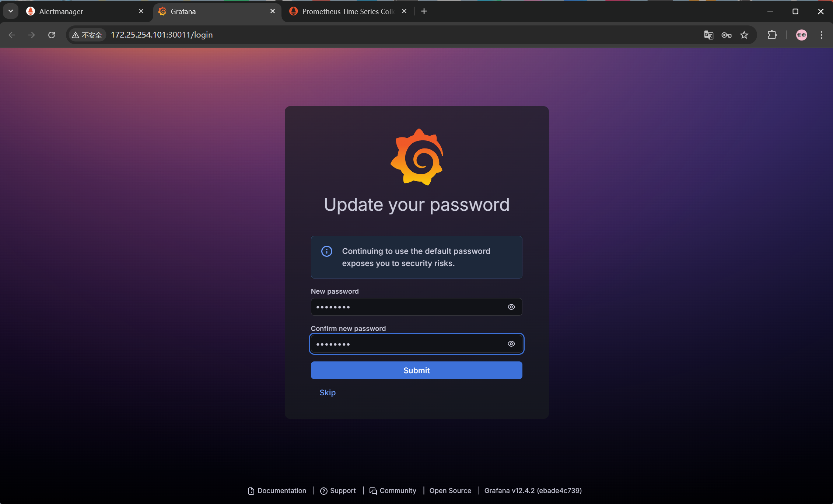Open the browser profile avatar
Image resolution: width=833 pixels, height=504 pixels.
pos(801,35)
